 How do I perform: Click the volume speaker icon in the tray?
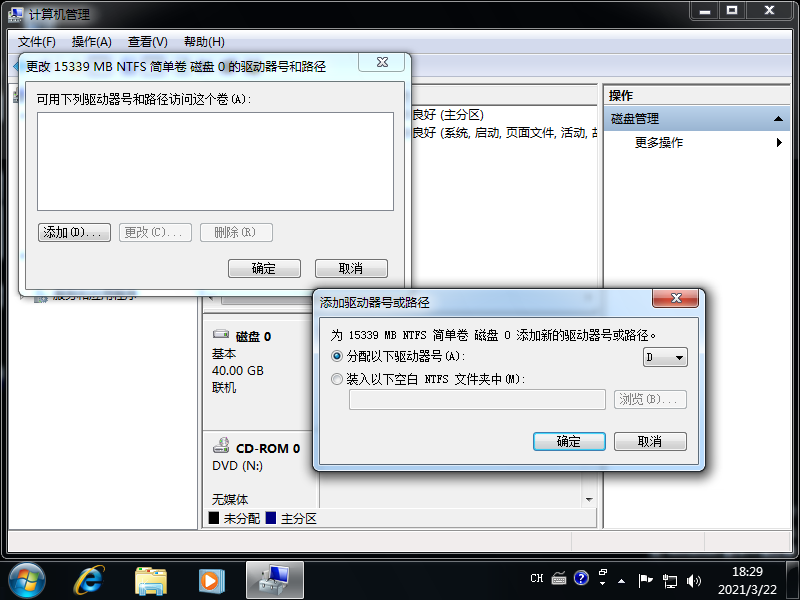click(x=694, y=578)
